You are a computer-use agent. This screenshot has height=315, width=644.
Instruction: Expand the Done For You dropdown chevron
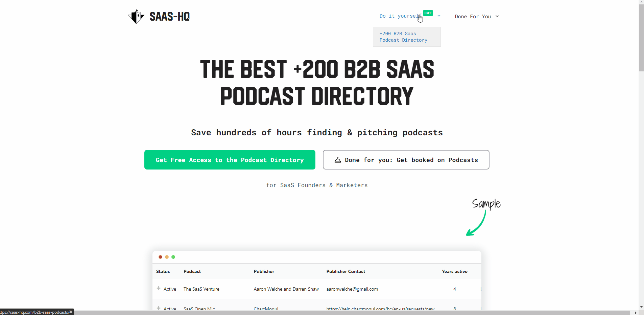click(x=497, y=16)
